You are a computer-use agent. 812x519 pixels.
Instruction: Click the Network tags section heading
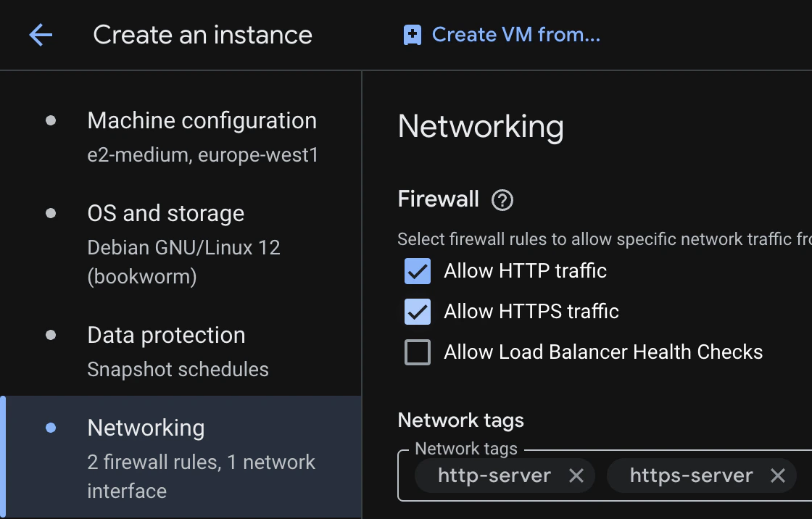pyautogui.click(x=461, y=420)
